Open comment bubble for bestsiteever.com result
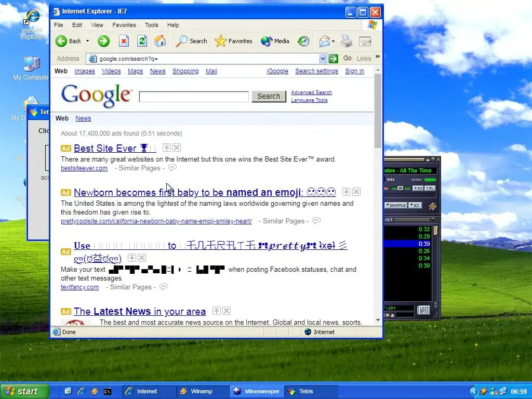 (172, 168)
